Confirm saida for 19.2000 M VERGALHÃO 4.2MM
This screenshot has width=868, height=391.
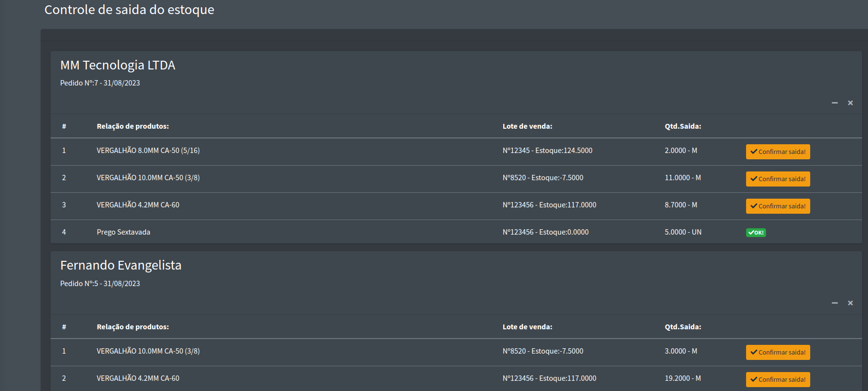778,379
